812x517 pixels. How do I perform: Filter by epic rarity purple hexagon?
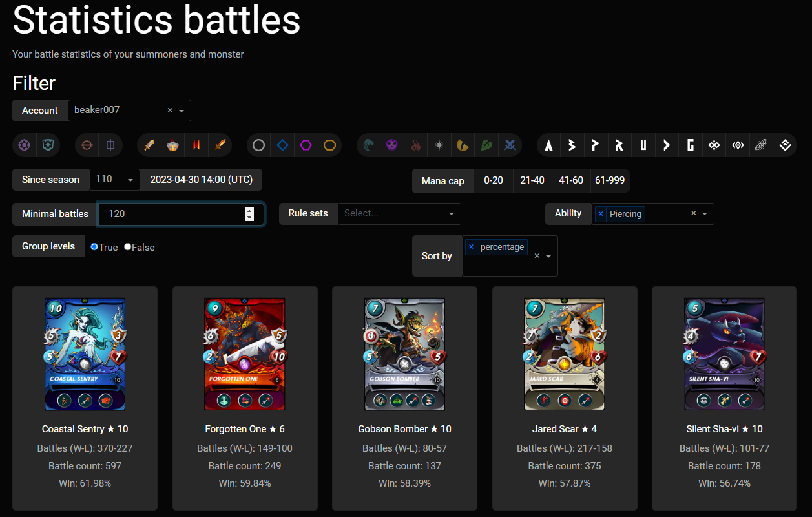coord(306,145)
